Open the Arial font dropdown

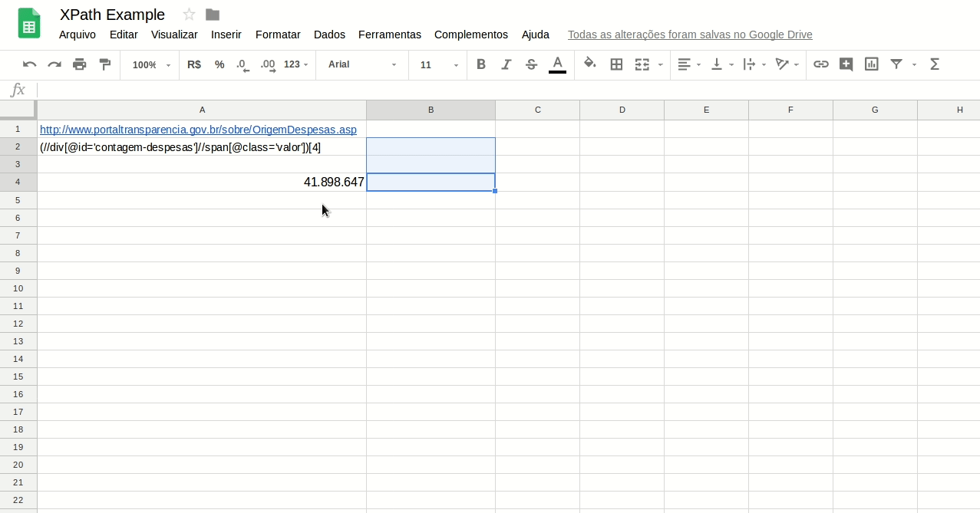pyautogui.click(x=362, y=65)
